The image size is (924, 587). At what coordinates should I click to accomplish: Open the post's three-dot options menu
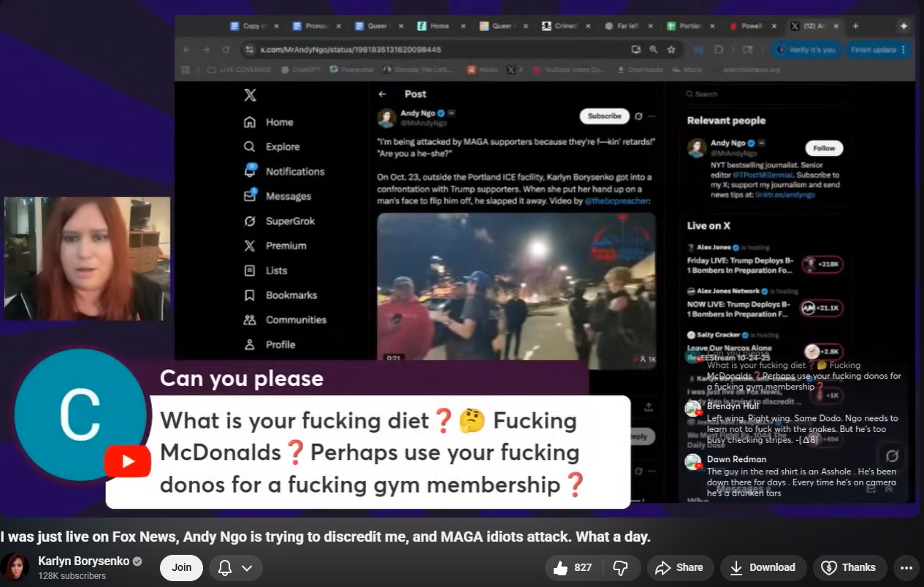(x=652, y=116)
